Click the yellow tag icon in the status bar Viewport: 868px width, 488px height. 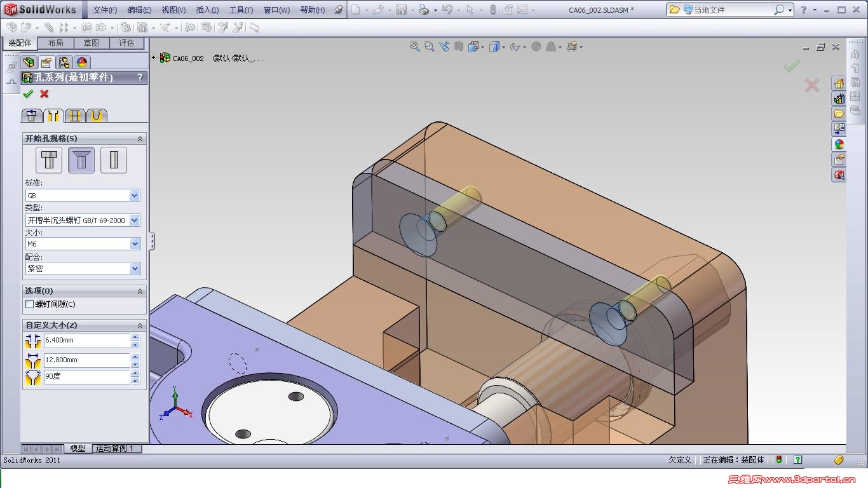click(839, 460)
